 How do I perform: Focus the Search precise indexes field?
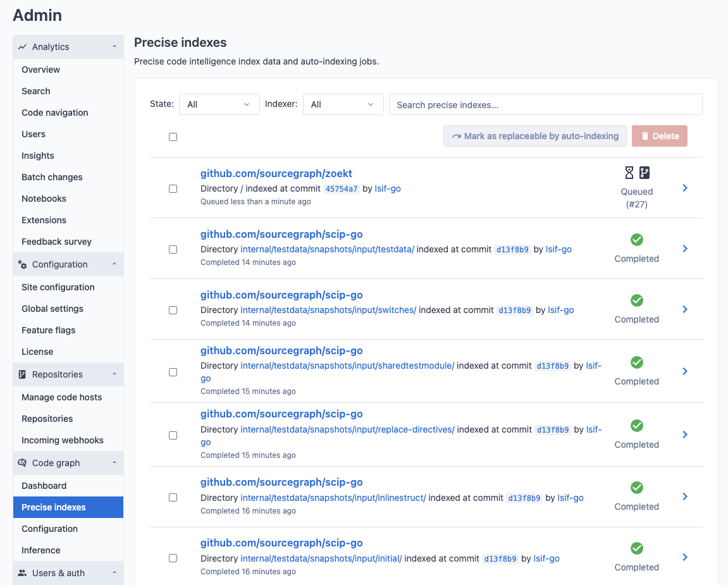click(546, 105)
